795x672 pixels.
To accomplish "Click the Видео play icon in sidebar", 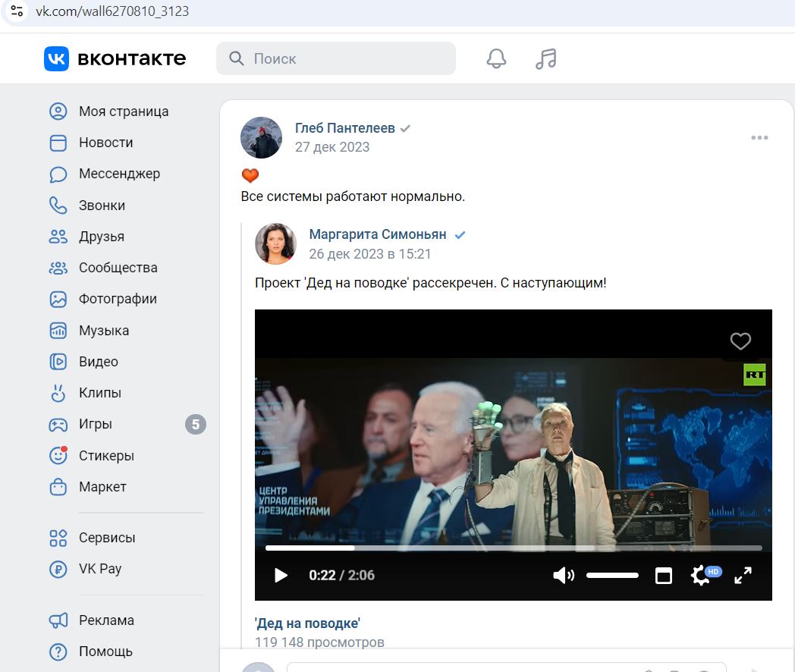I will click(x=58, y=361).
